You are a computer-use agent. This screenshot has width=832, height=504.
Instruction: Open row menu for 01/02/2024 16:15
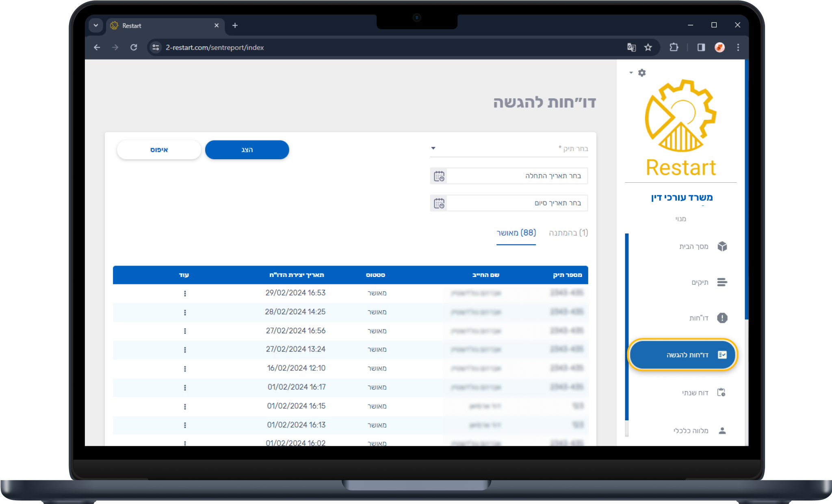pyautogui.click(x=185, y=407)
